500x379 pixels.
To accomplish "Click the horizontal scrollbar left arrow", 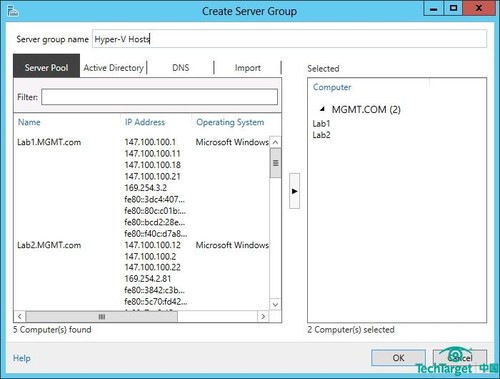I will [x=20, y=316].
